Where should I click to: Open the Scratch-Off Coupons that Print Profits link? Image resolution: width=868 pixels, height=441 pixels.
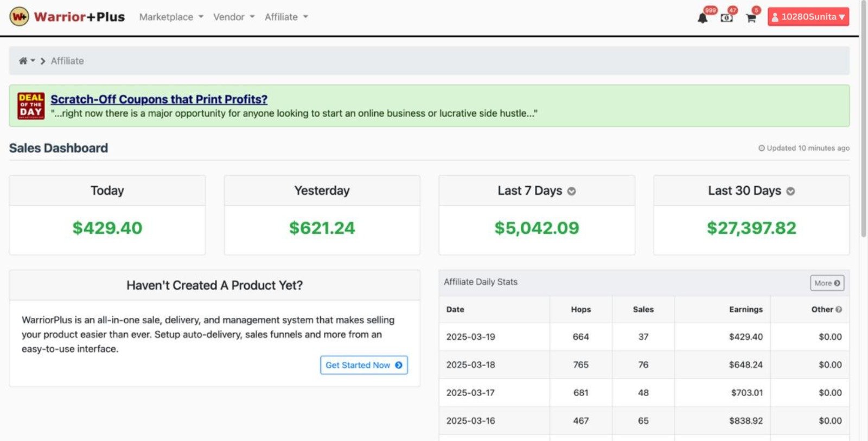(x=159, y=99)
